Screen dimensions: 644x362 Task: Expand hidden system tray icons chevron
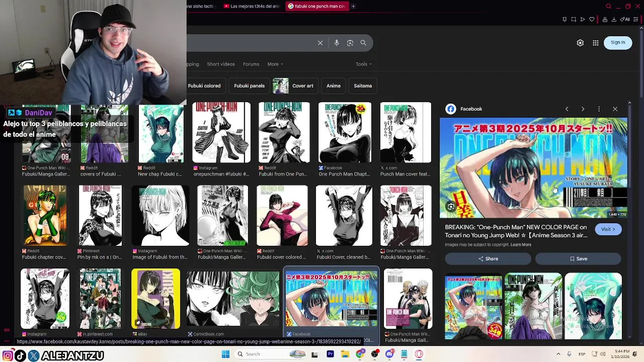click(x=558, y=354)
